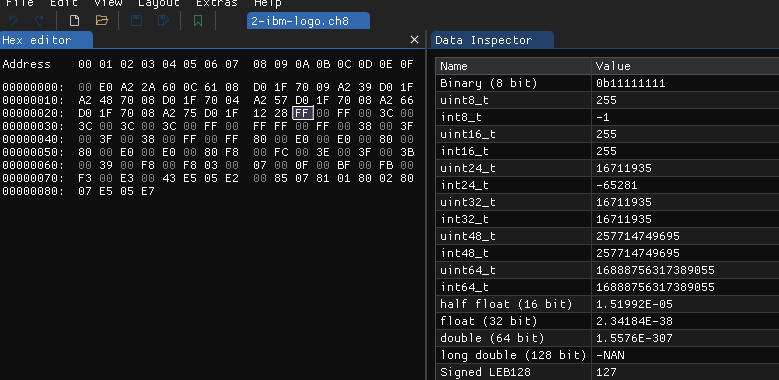The image size is (779, 380).
Task: Click the double (64 bit) value 1.5576E-307
Action: 634,338
